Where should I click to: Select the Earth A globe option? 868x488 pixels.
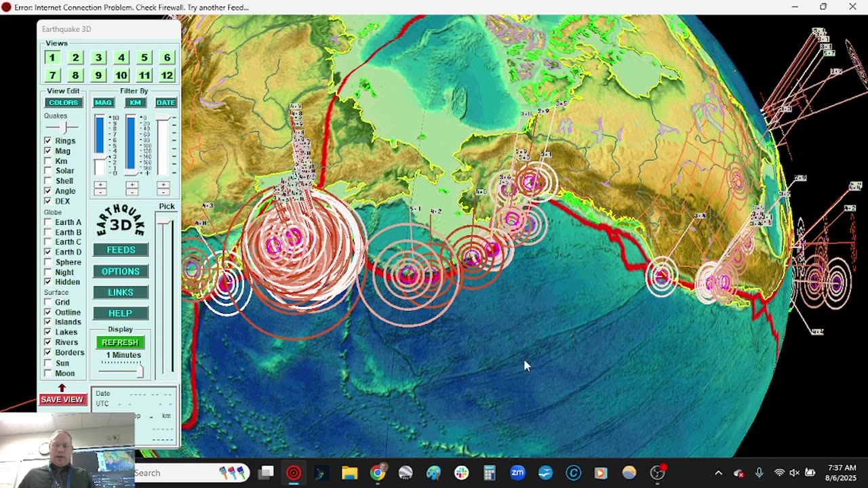point(48,222)
